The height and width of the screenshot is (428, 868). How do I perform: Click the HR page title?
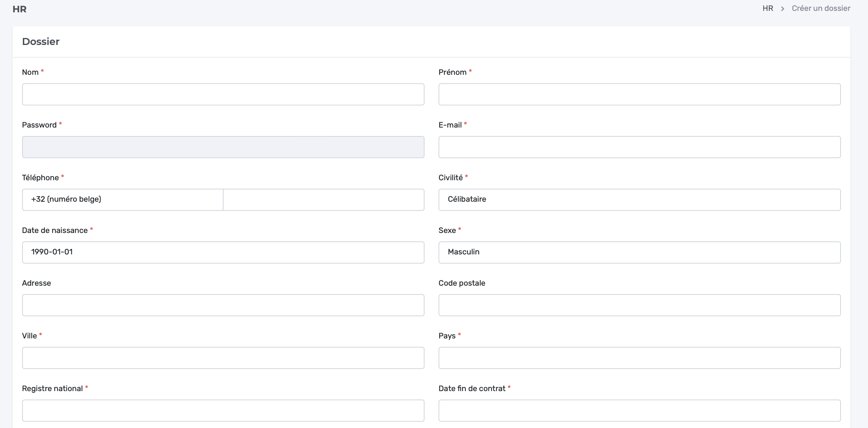(x=20, y=9)
